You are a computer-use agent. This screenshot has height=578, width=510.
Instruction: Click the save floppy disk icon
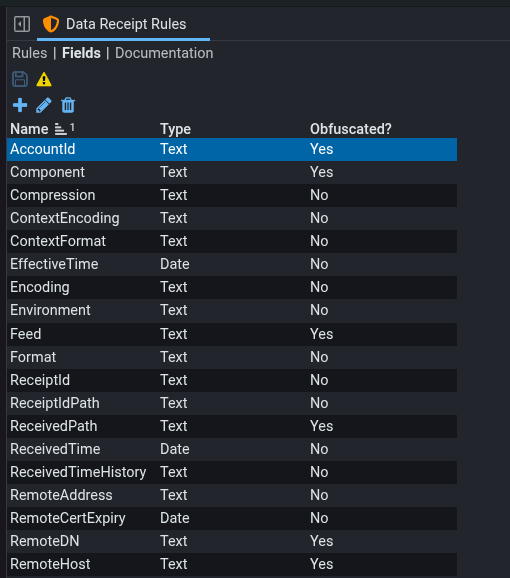20,79
